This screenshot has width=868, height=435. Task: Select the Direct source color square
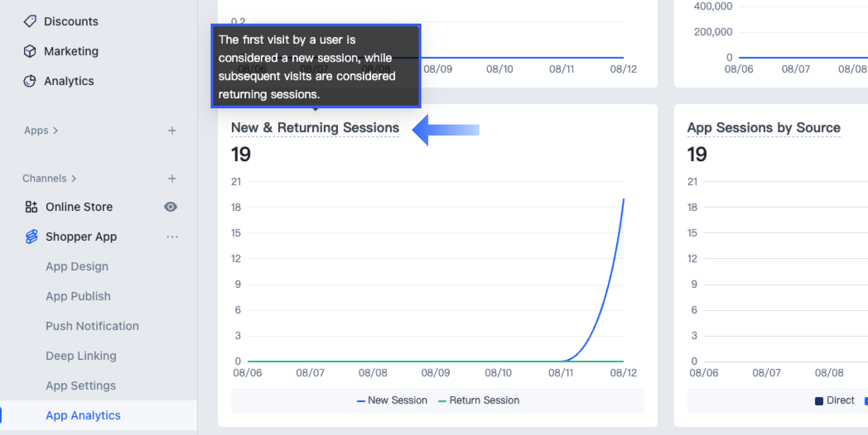pos(818,400)
